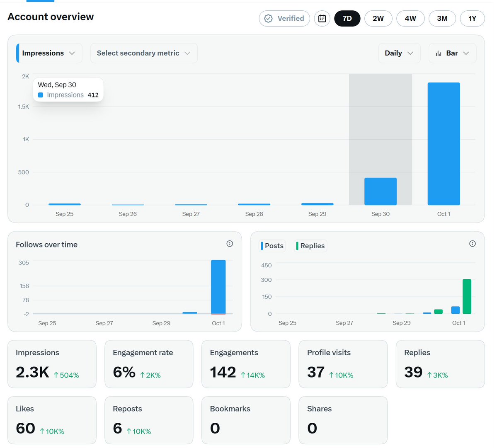This screenshot has width=497, height=448.
Task: Click the Follows over time title
Action: point(46,245)
